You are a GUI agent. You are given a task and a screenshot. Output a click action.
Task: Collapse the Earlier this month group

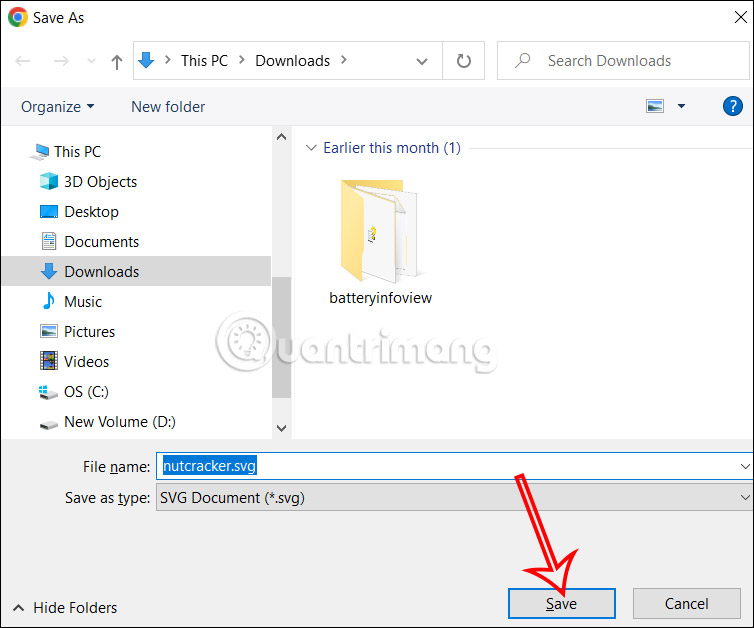point(311,148)
